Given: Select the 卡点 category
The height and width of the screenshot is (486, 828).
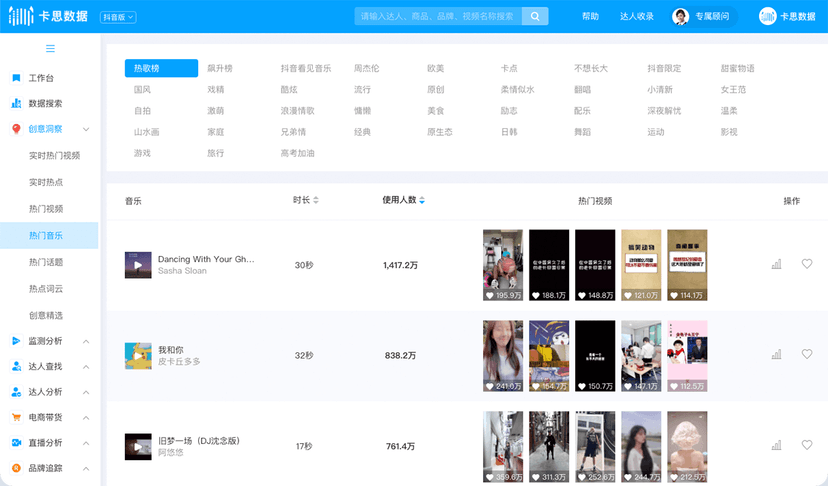Looking at the screenshot, I should coord(509,68).
